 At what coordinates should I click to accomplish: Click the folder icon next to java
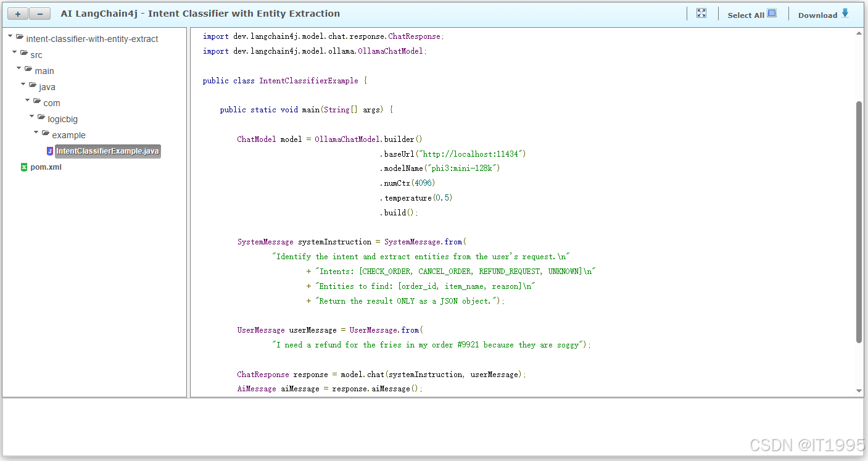(33, 86)
